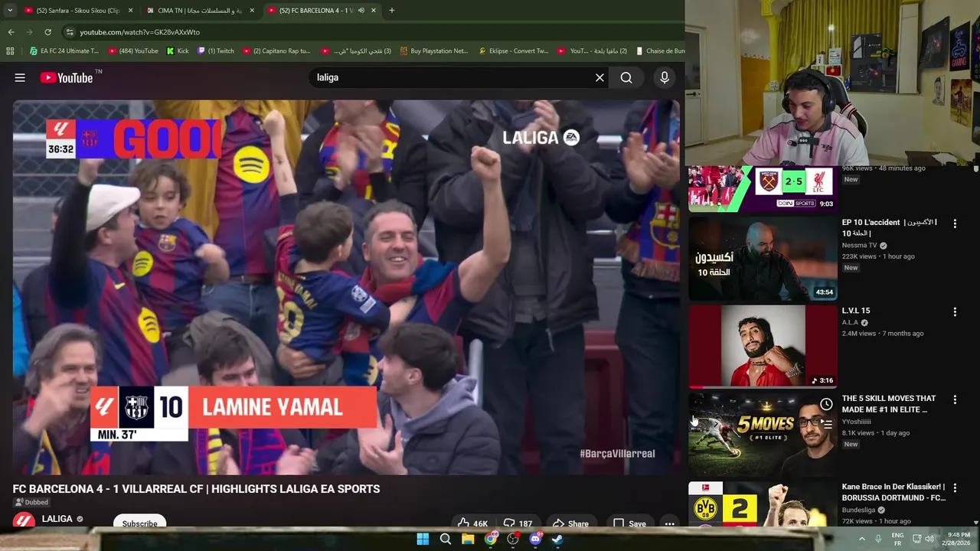Open LALIGA channel name link
Image resolution: width=980 pixels, height=551 pixels.
[x=57, y=519]
